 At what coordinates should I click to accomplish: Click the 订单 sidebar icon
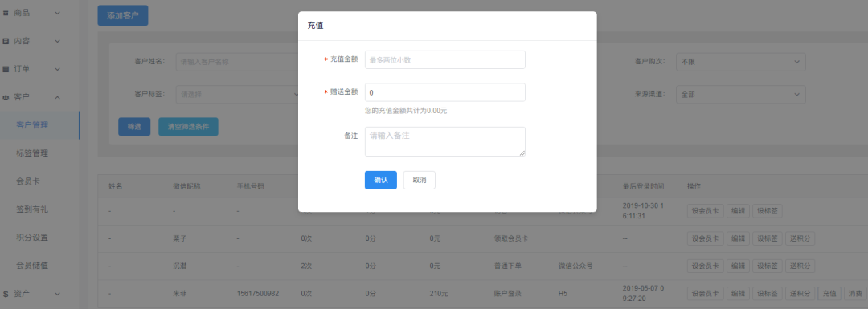coord(6,69)
